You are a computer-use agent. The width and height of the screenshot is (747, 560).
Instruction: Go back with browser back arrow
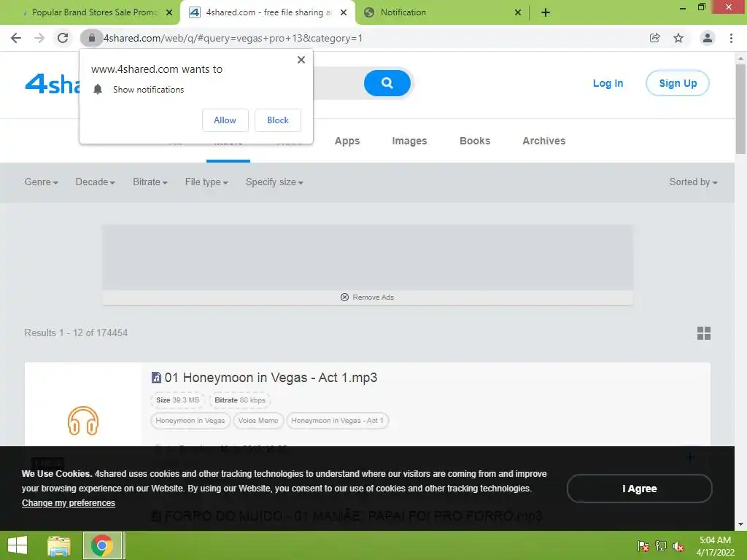point(16,38)
